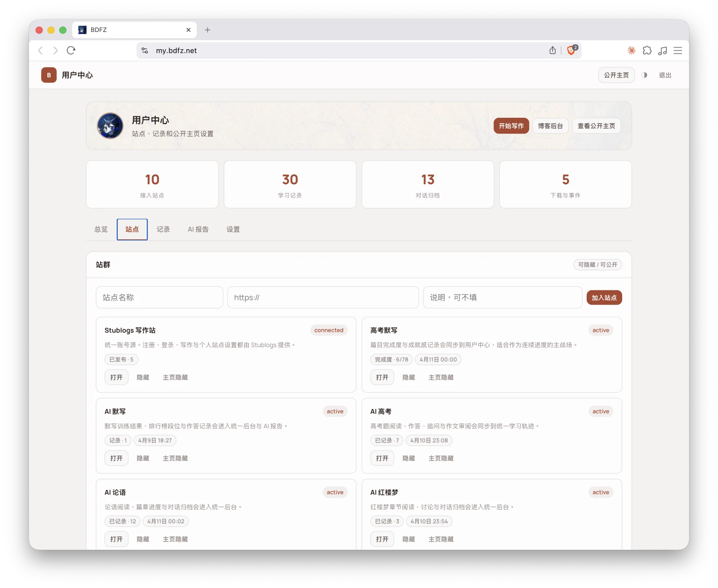The width and height of the screenshot is (718, 588).
Task: Open the 设置 tab
Action: (233, 230)
